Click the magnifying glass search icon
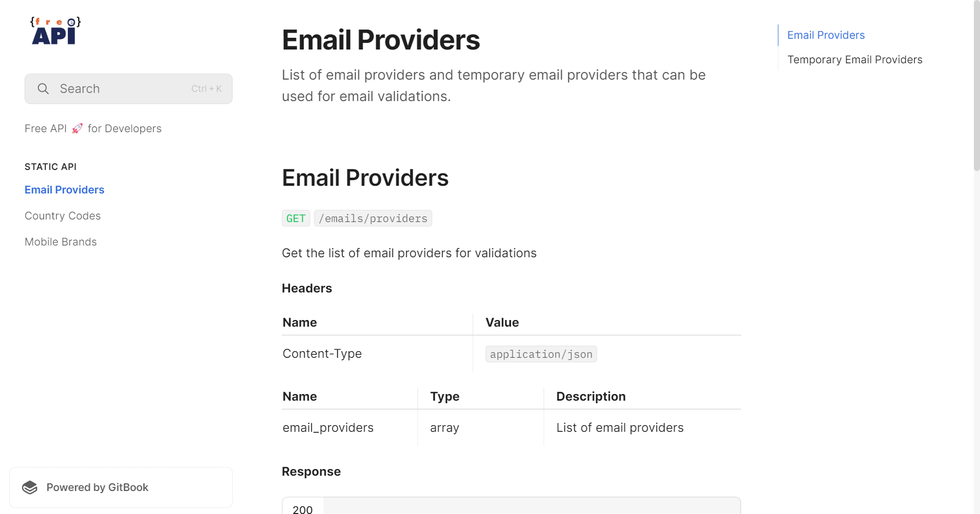This screenshot has width=980, height=514. click(43, 88)
